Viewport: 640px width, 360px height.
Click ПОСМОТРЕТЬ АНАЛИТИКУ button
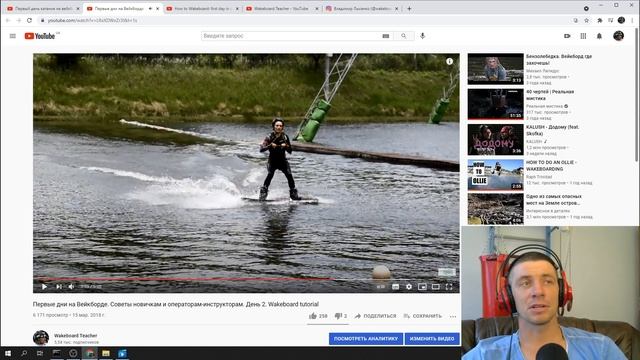click(x=366, y=339)
